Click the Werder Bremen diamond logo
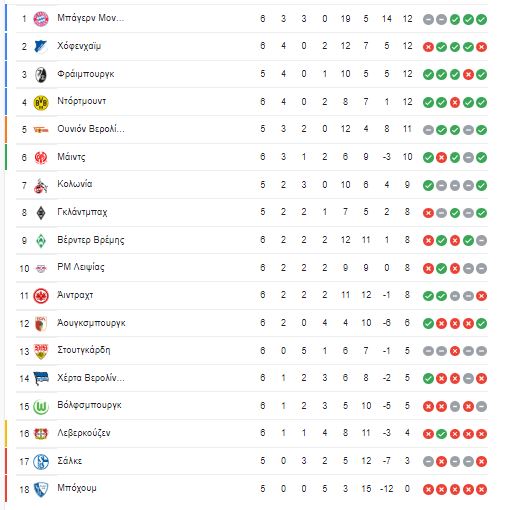This screenshot has height=510, width=506. (41, 240)
